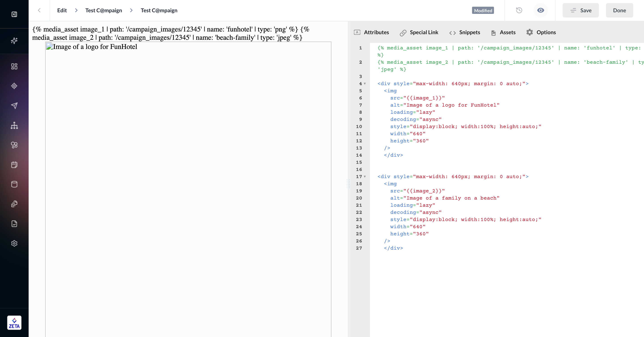The image size is (644, 337).
Task: Click the sparkle AI icon in sidebar
Action: [x=14, y=40]
